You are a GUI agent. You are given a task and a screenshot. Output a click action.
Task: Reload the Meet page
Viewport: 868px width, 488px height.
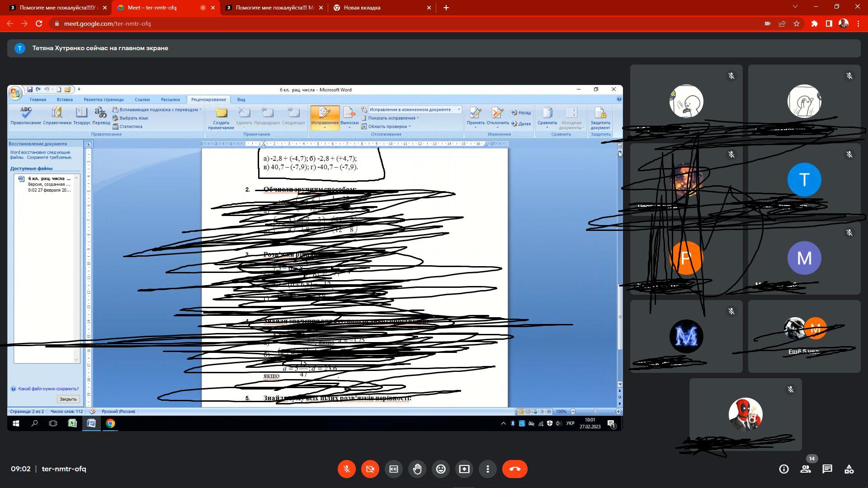[x=39, y=23]
